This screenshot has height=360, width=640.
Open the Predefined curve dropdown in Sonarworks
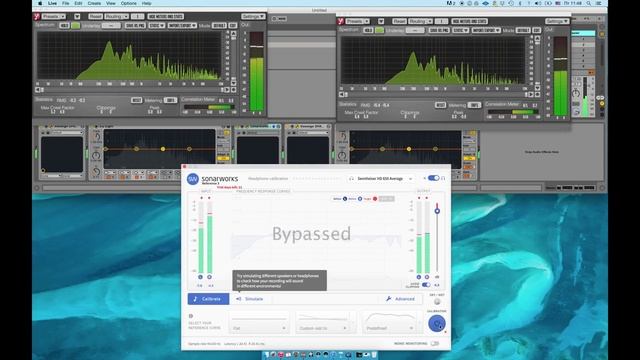coord(389,328)
